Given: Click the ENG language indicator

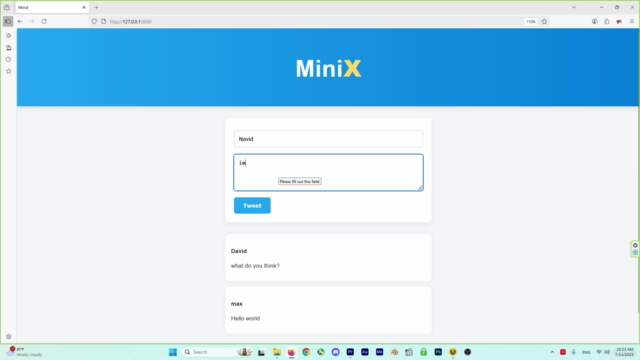Looking at the screenshot, I should [586, 352].
